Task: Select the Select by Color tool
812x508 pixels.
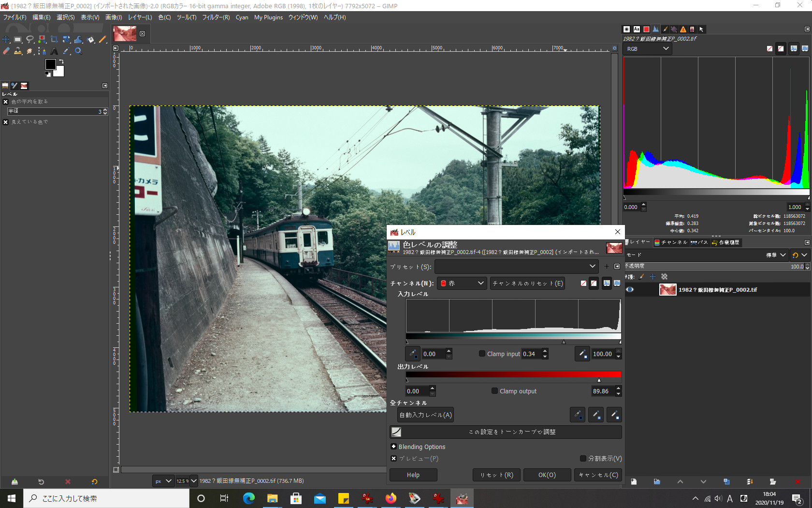Action: (42, 39)
